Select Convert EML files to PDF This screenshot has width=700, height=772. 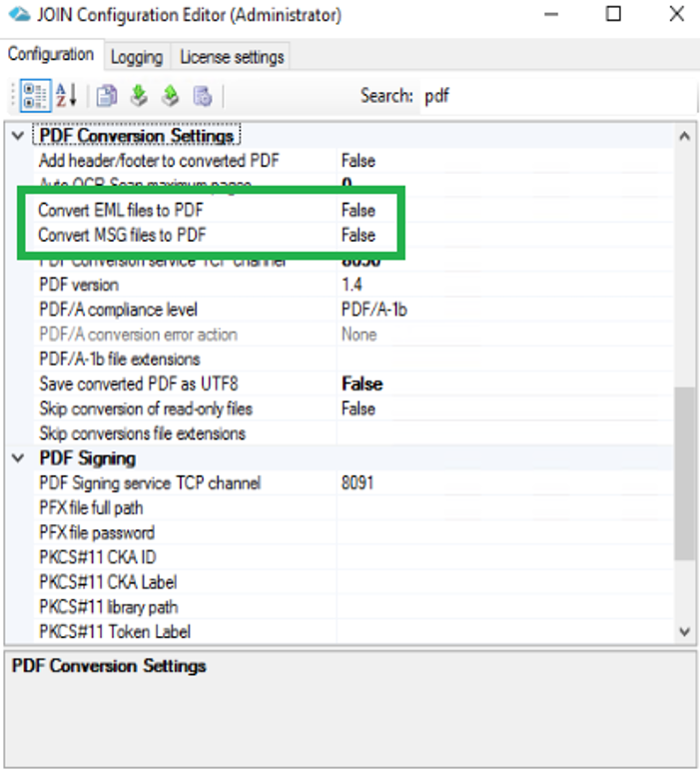point(121,211)
